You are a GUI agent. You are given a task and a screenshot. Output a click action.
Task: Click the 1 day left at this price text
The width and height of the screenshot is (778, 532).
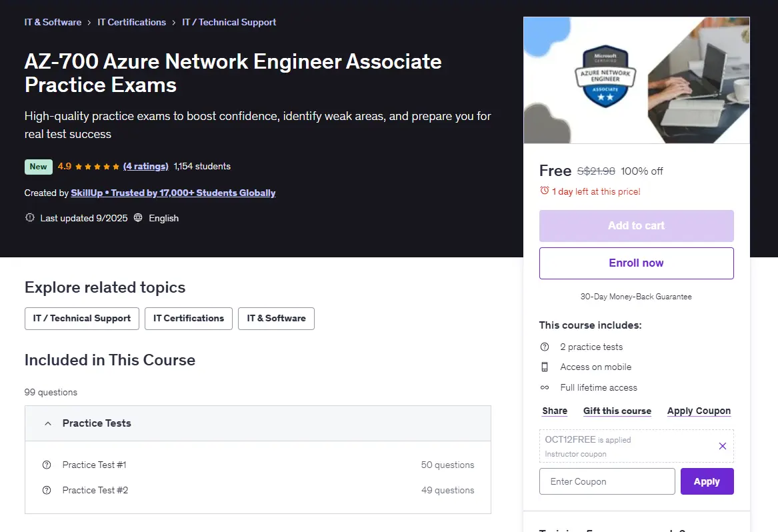coord(596,191)
